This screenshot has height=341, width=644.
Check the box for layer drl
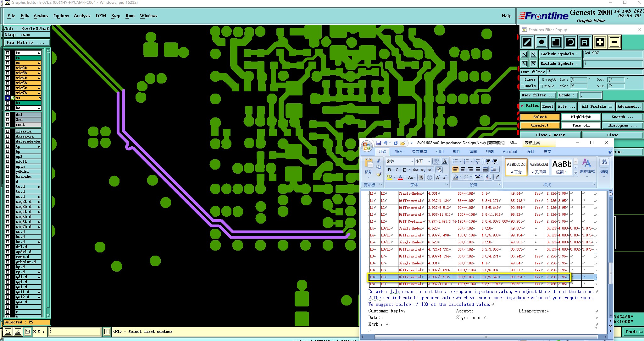click(x=8, y=115)
